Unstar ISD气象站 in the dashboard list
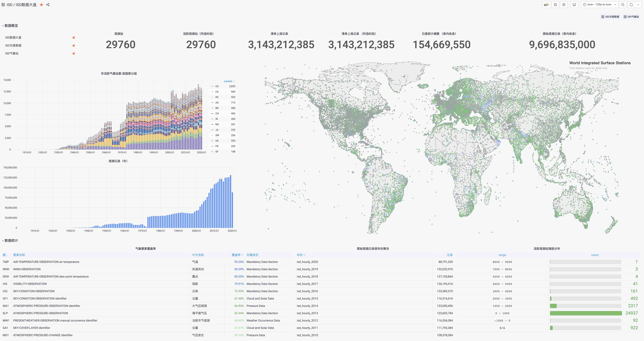644x341 pixels. coord(74,54)
